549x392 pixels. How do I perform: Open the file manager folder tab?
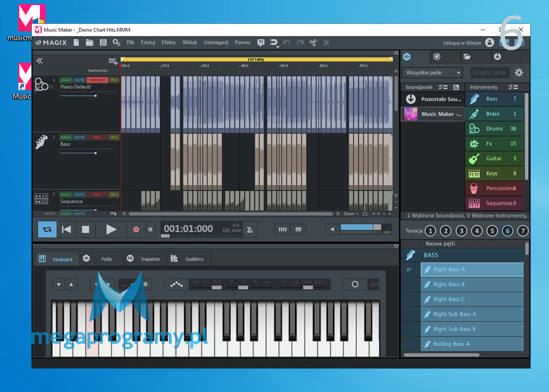point(467,56)
